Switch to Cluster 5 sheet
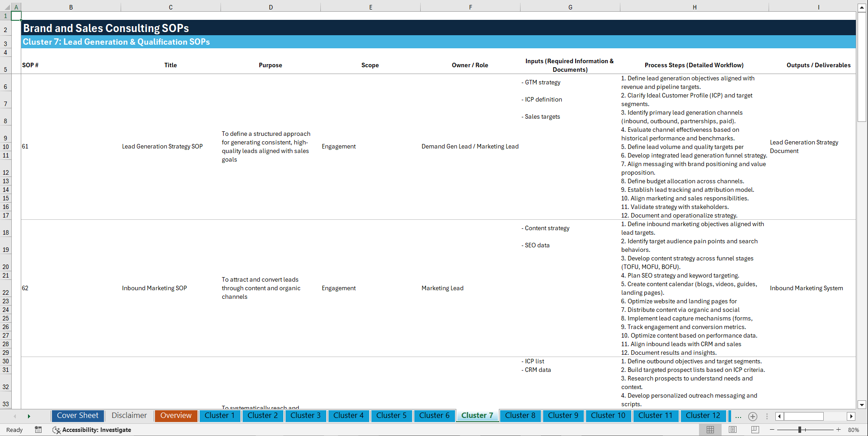 click(x=391, y=416)
